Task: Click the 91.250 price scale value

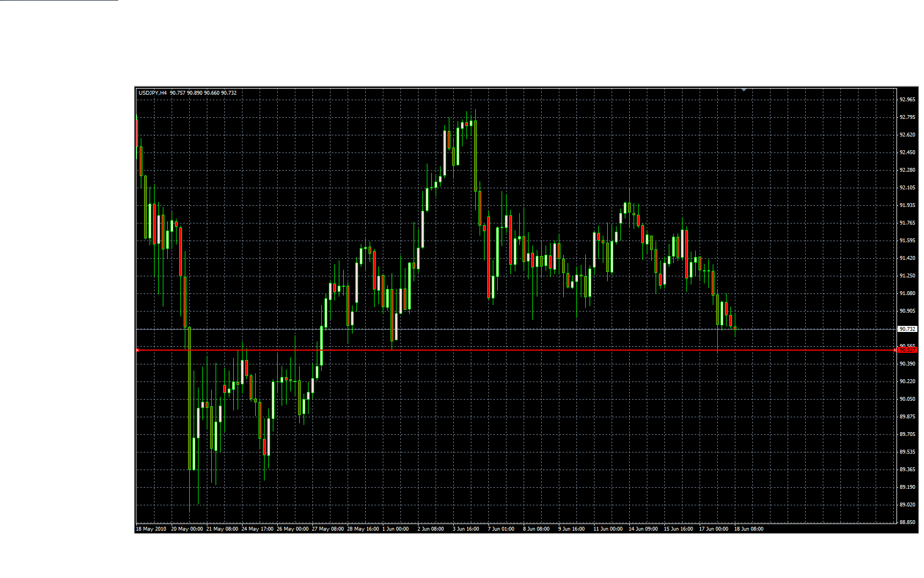Action: pyautogui.click(x=908, y=276)
